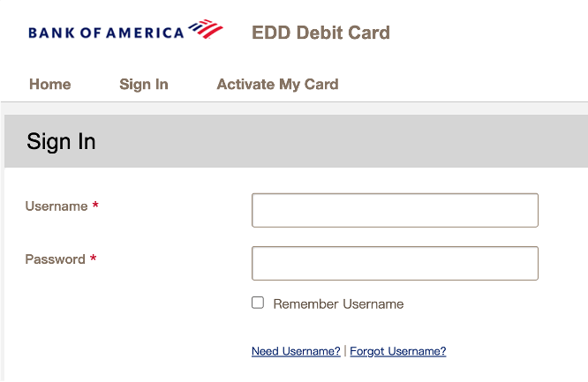Image resolution: width=588 pixels, height=382 pixels.
Task: Open the Sign In navigation item
Action: click(x=144, y=85)
